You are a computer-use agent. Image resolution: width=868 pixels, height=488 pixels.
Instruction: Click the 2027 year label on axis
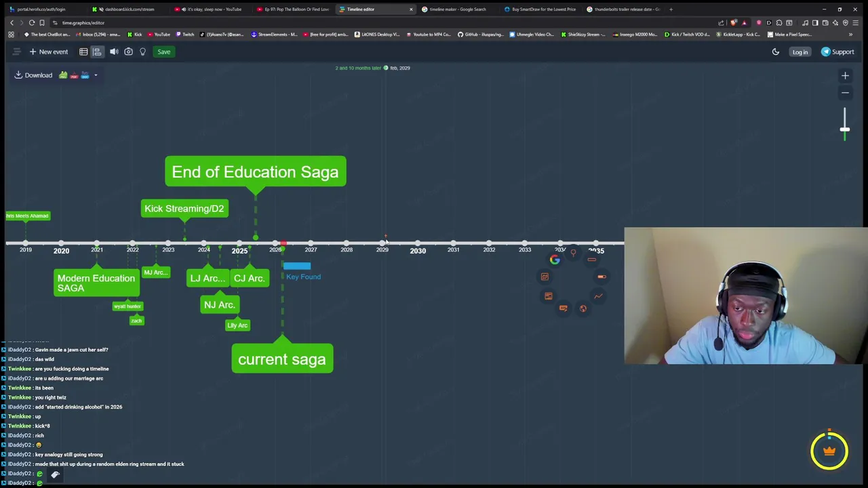coord(311,250)
